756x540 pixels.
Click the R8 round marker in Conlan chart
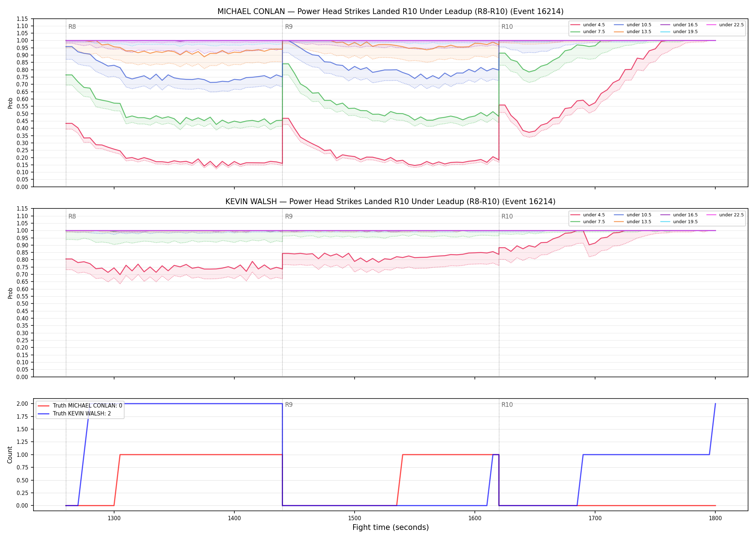[72, 27]
